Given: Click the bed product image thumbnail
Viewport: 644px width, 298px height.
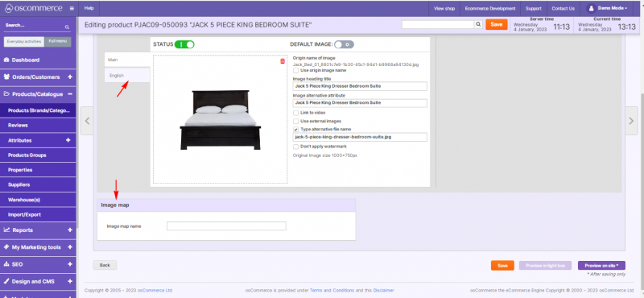Looking at the screenshot, I should point(220,120).
